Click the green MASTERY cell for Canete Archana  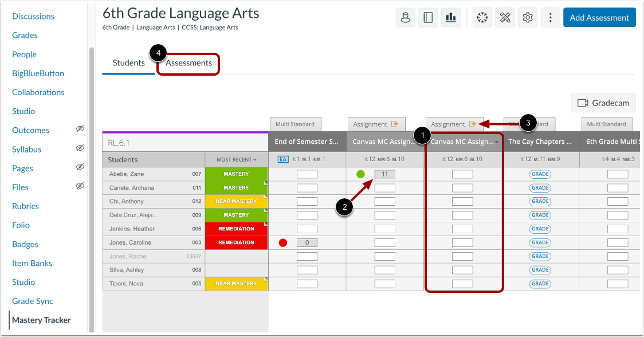[237, 187]
